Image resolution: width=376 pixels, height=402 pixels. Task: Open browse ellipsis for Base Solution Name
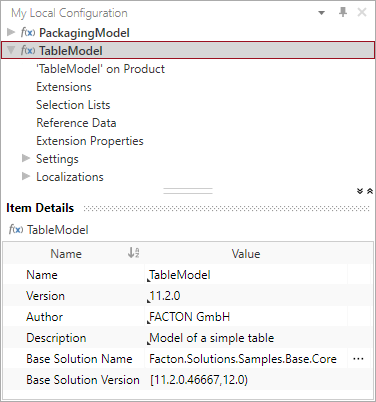[358, 359]
